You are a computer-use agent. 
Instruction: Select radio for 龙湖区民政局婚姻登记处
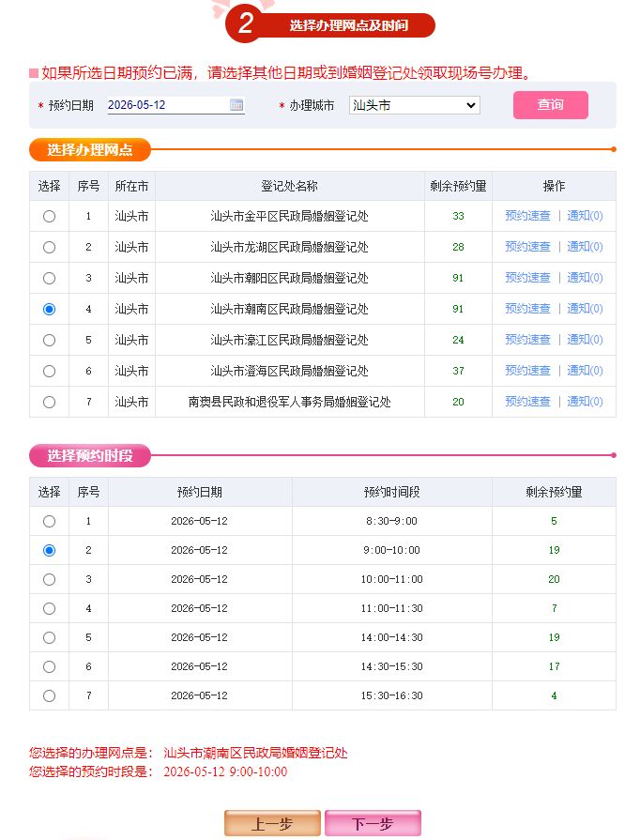pyautogui.click(x=50, y=248)
